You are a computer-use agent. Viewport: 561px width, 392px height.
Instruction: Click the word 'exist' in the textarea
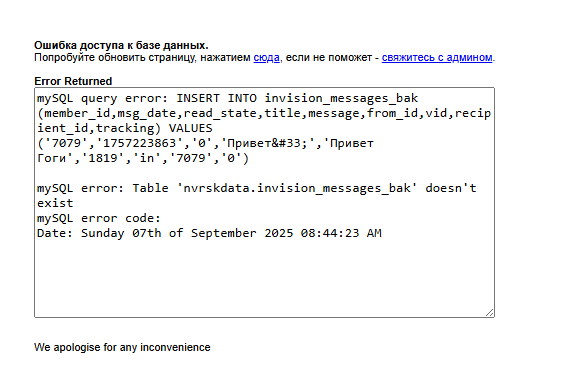point(55,203)
